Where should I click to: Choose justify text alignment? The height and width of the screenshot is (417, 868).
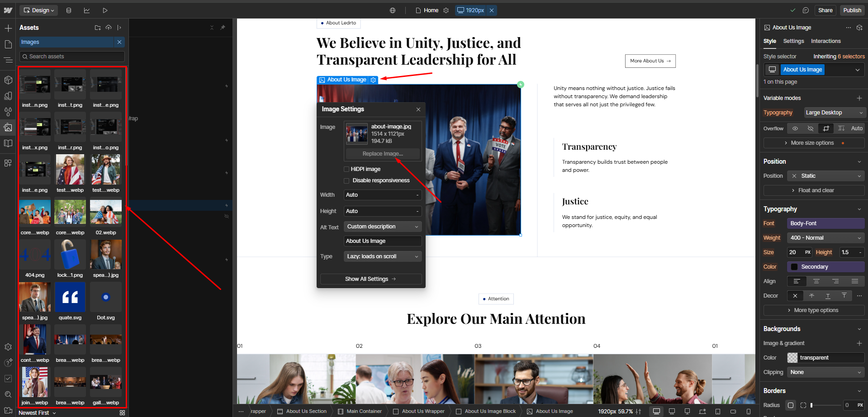[x=855, y=281]
